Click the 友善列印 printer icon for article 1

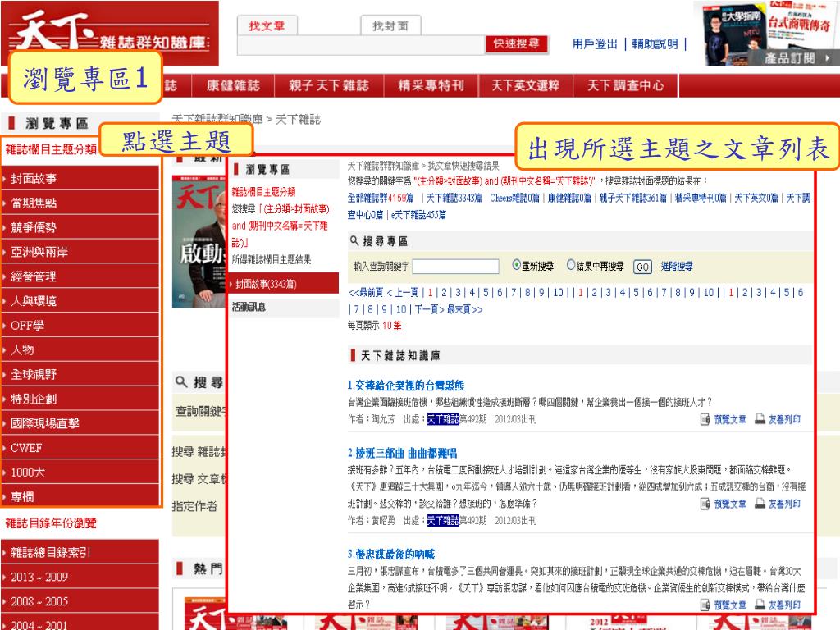tap(760, 420)
